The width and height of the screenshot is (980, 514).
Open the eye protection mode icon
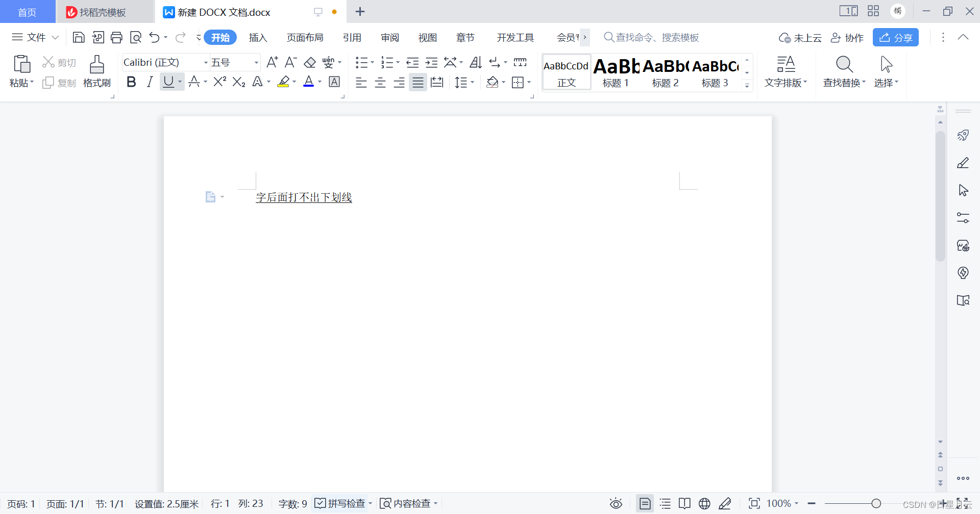click(616, 504)
